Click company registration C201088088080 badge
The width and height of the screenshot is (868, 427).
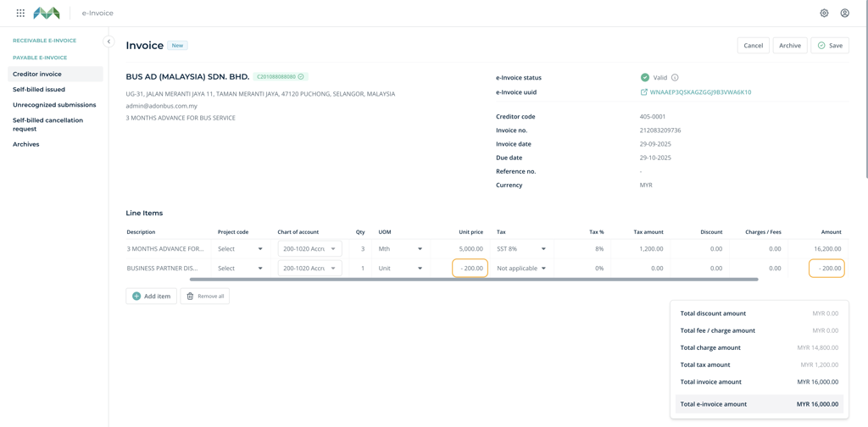pos(281,76)
